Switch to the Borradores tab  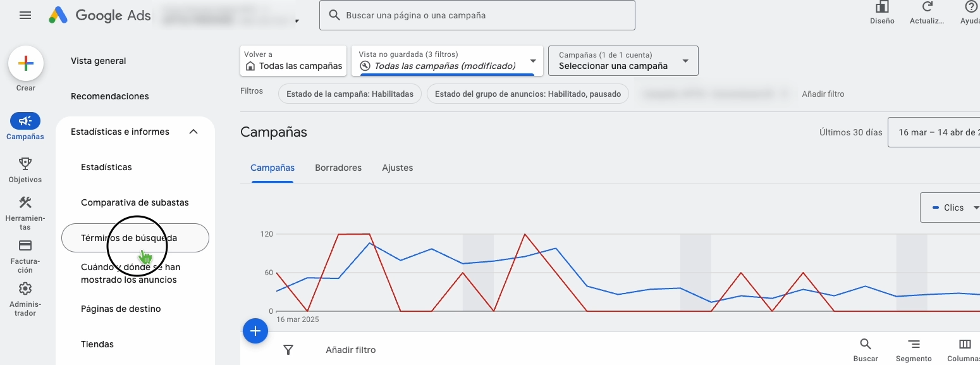click(338, 168)
